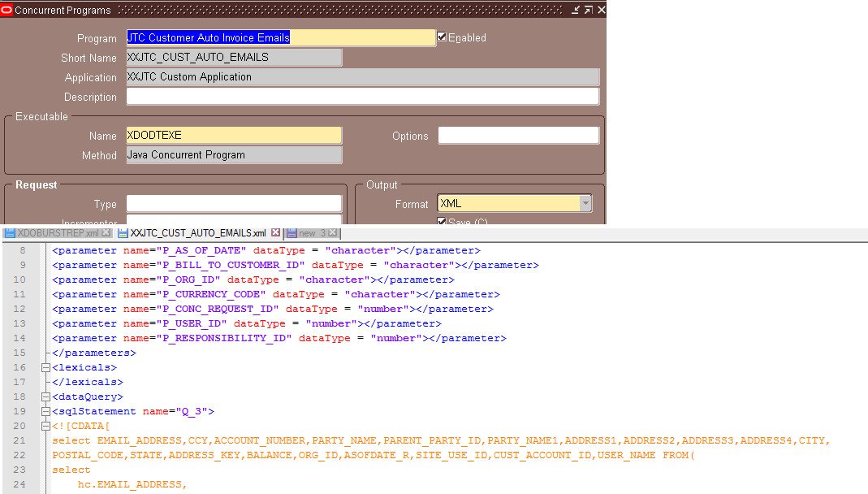Close XDOBURSTREP.xml using its tab X icon

click(104, 232)
